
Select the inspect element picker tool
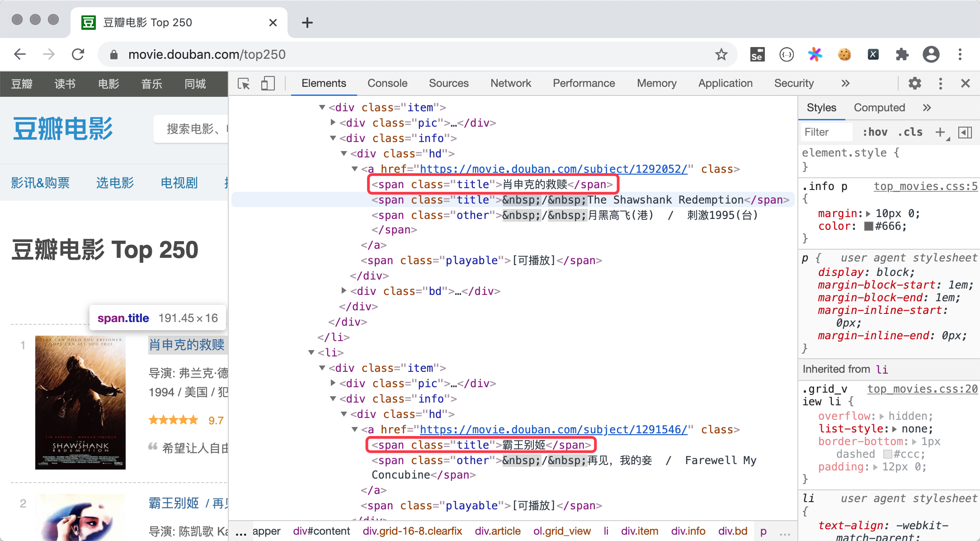pos(244,83)
